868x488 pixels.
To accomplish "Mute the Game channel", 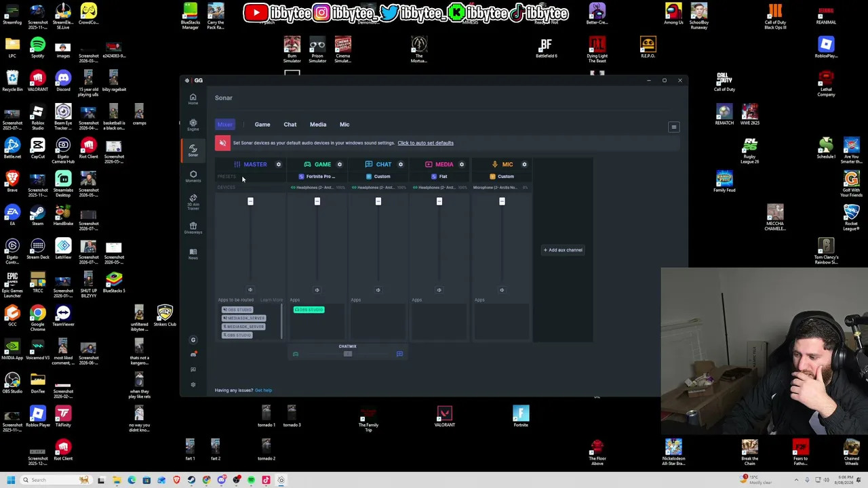I will 317,290.
